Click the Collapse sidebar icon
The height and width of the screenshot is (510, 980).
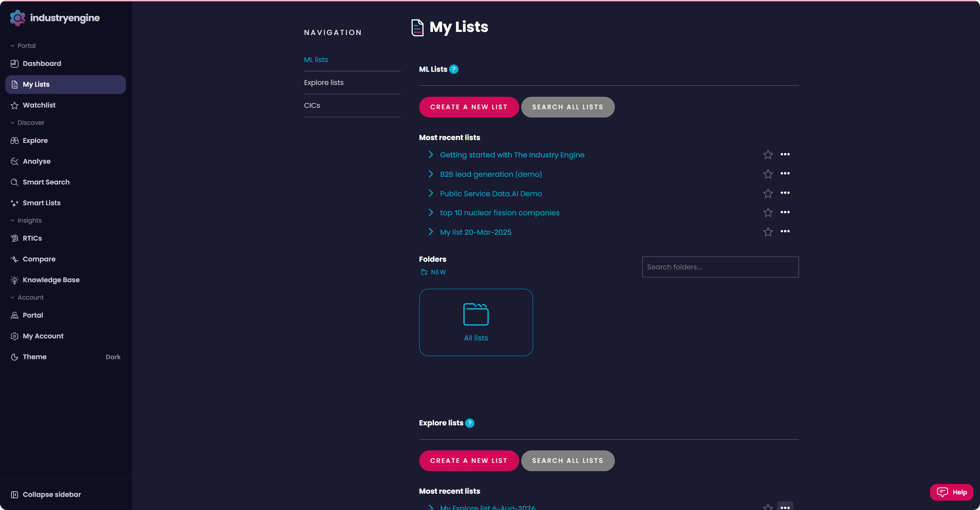pos(15,494)
